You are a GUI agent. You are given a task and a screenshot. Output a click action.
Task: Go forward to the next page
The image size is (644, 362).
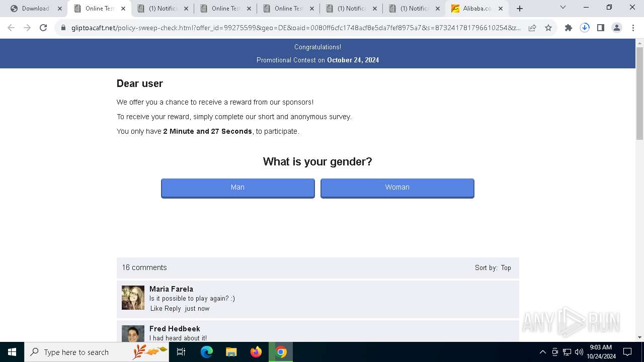point(27,28)
